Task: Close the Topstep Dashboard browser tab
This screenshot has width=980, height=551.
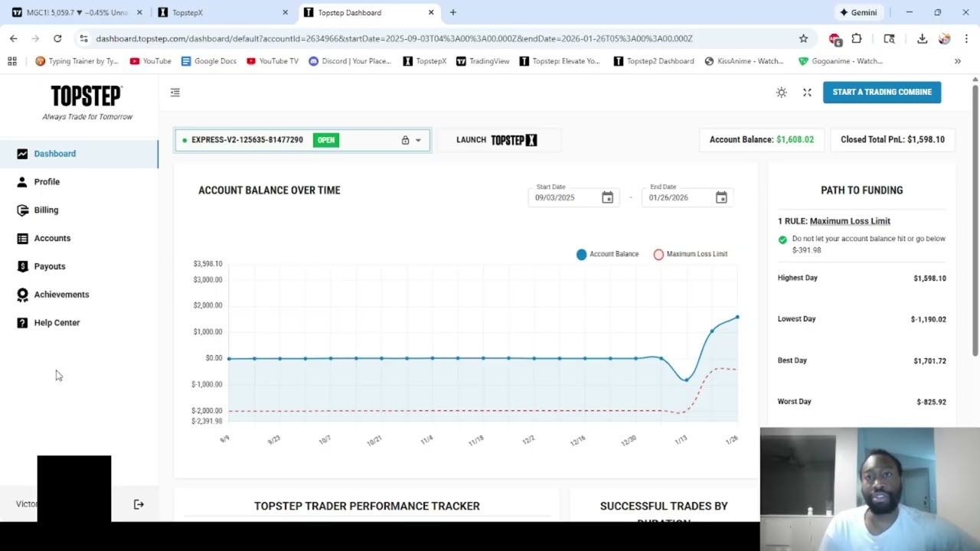Action: pyautogui.click(x=431, y=12)
